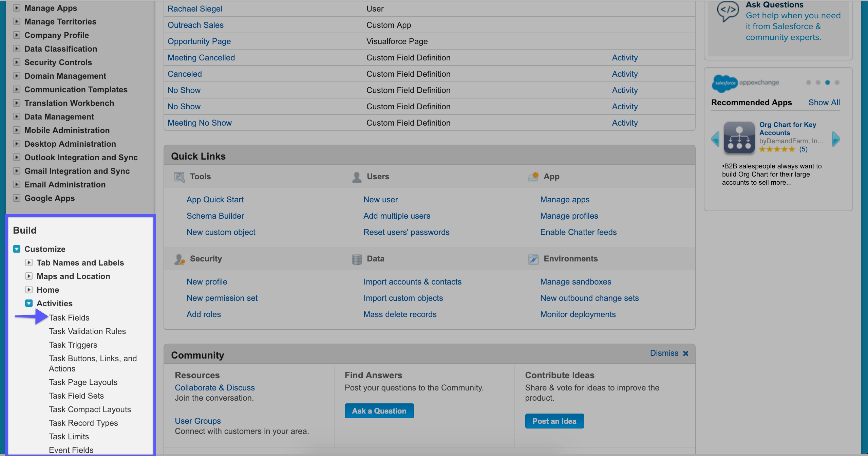Select Enable Chatter feeds option

pos(578,232)
